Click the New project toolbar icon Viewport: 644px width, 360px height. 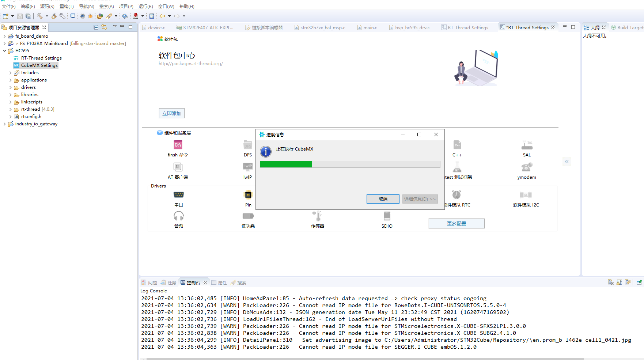point(5,16)
